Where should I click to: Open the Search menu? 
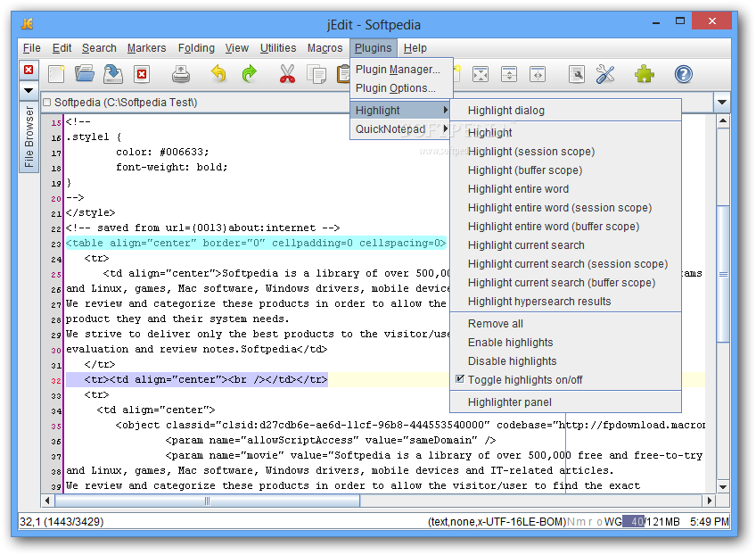(99, 48)
